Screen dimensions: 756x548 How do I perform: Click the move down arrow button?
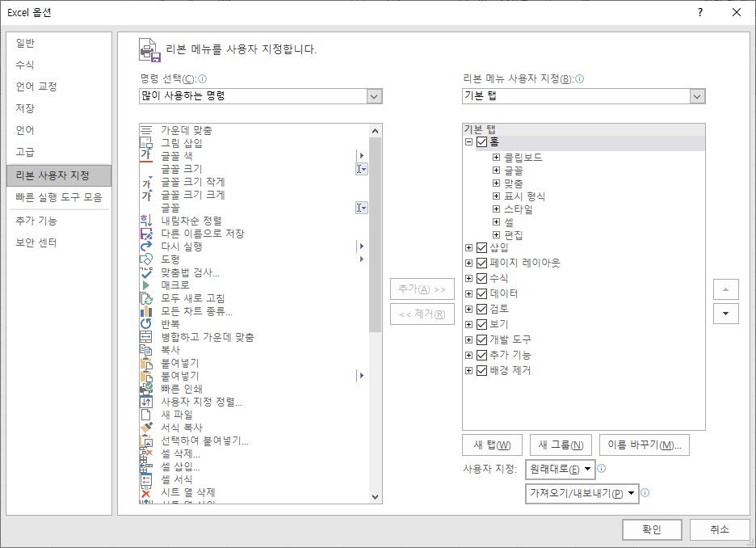pos(725,314)
